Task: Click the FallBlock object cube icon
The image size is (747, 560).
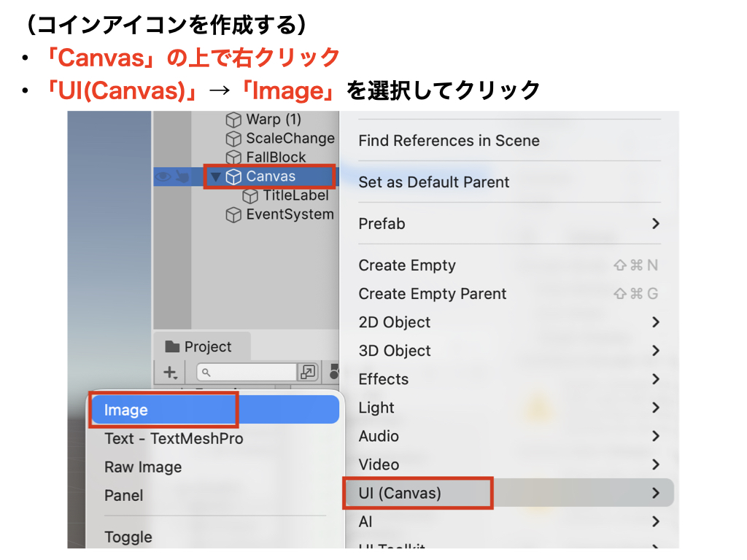Action: pyautogui.click(x=233, y=157)
